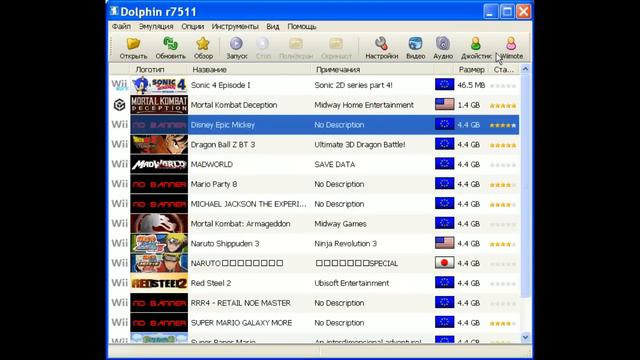Click the scrollbar down arrow of game list

(x=525, y=337)
